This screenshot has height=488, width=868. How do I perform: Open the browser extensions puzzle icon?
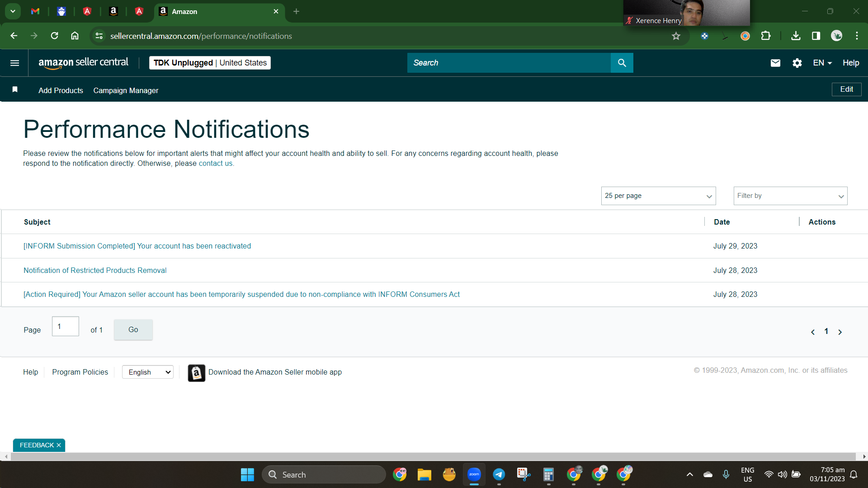[x=766, y=36]
